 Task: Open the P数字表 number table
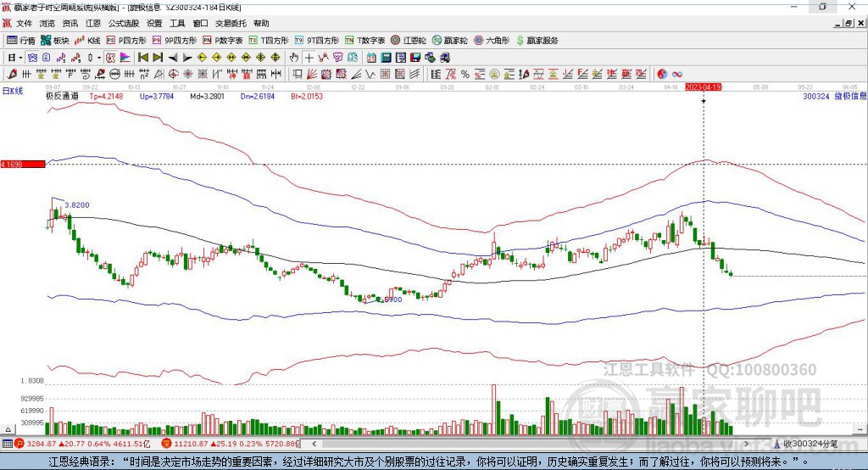click(223, 41)
